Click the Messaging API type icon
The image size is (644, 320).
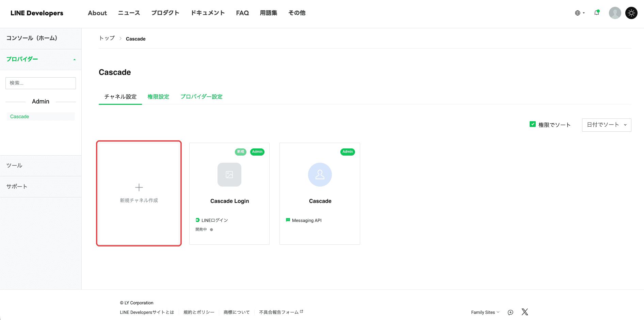click(x=288, y=220)
